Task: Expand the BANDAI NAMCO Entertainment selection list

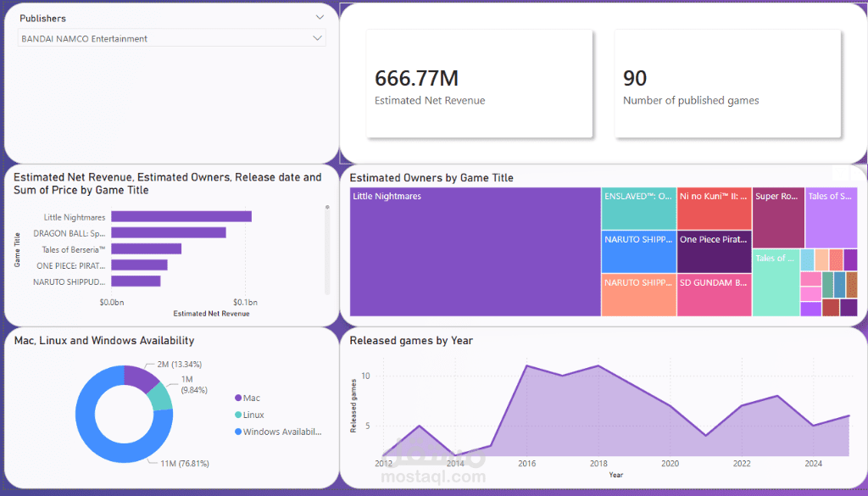Action: tap(320, 38)
